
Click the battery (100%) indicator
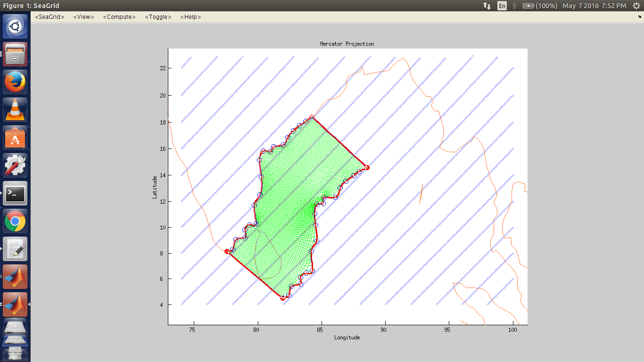540,6
